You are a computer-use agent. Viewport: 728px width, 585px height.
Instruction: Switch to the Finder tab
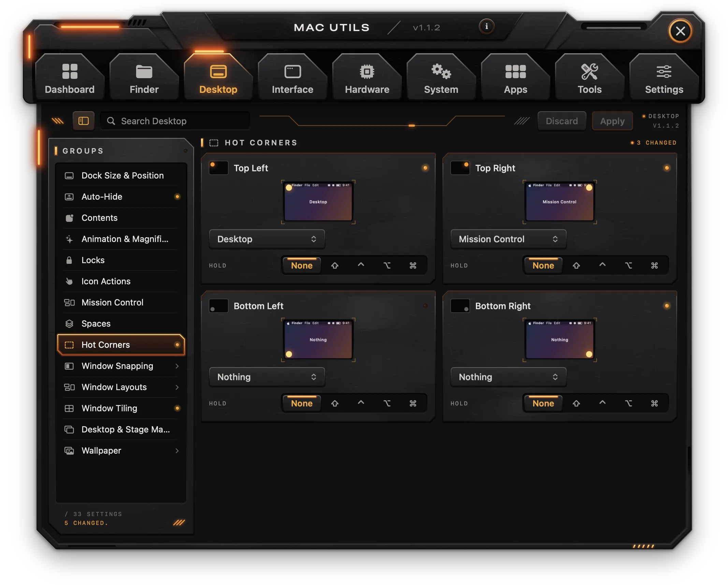tap(144, 77)
